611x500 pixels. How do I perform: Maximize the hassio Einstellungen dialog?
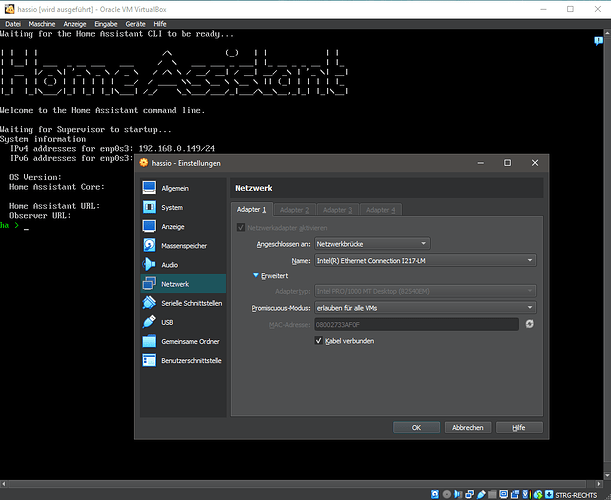[507, 163]
